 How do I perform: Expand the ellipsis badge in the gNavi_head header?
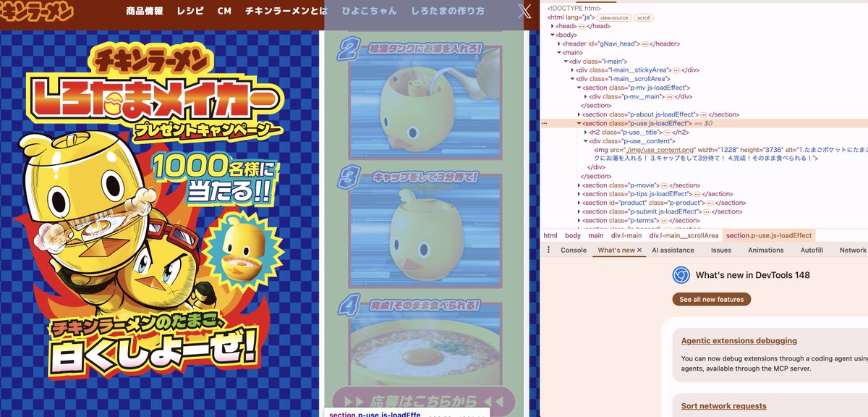click(x=644, y=43)
